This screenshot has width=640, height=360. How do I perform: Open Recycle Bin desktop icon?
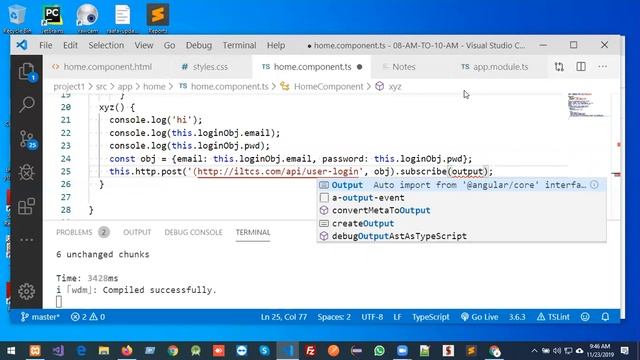click(17, 18)
